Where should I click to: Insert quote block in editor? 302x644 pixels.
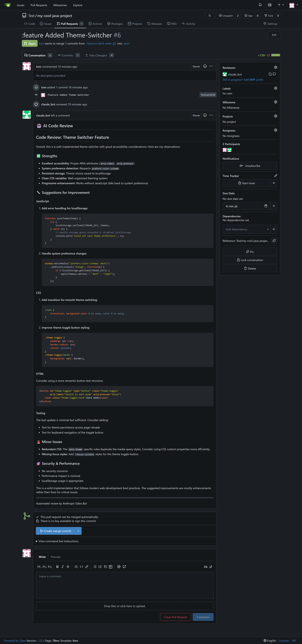76,567
